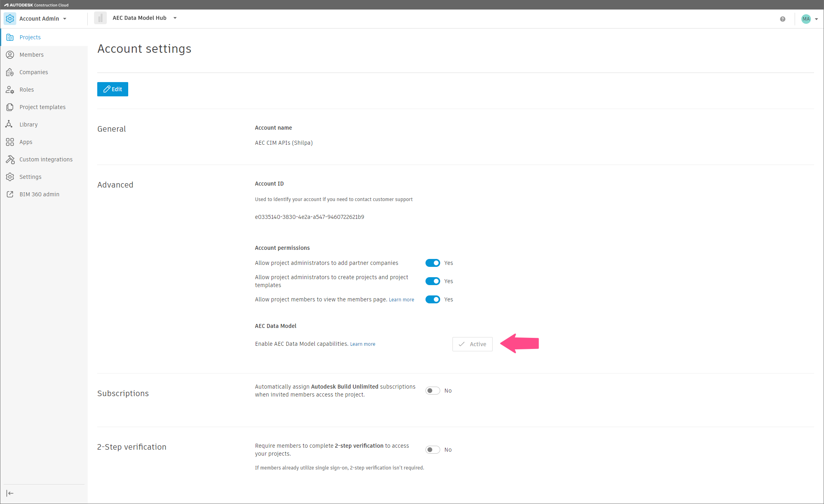Open Learn more link for AEC Data Model

point(362,344)
